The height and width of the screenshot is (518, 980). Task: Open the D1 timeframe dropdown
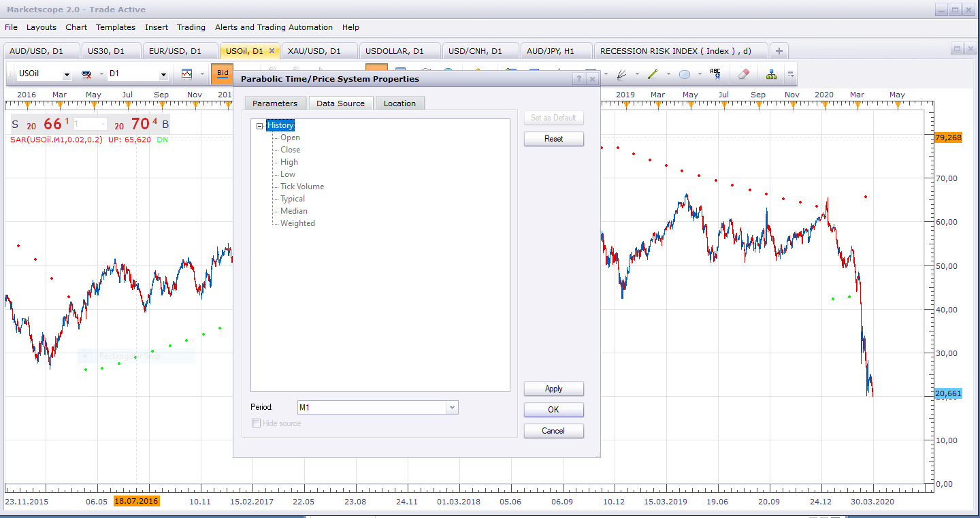(x=137, y=74)
